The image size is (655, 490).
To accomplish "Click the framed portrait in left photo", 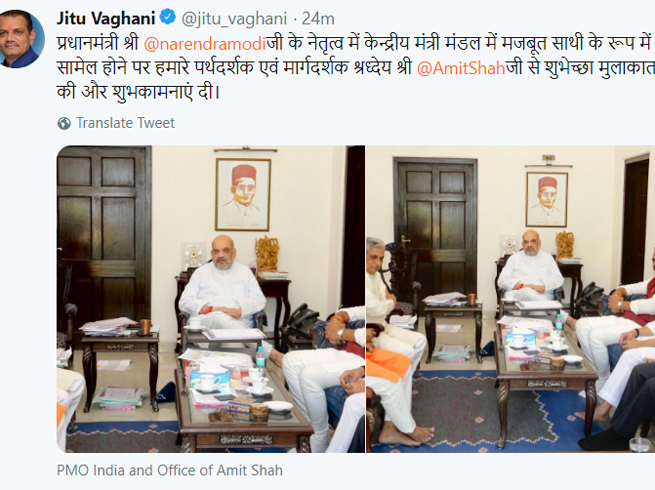I will pos(243,194).
